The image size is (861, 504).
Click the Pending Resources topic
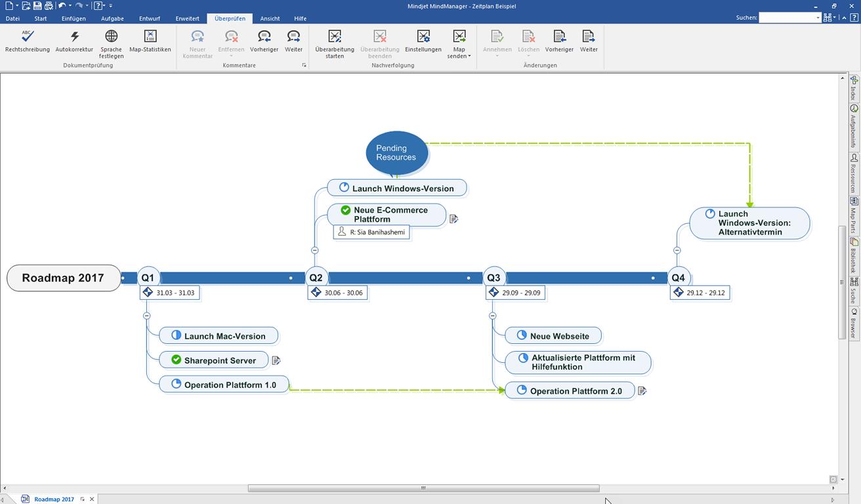pyautogui.click(x=396, y=153)
